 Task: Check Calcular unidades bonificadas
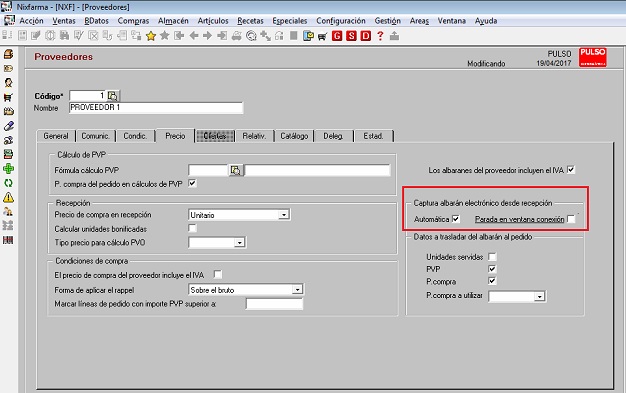192,228
